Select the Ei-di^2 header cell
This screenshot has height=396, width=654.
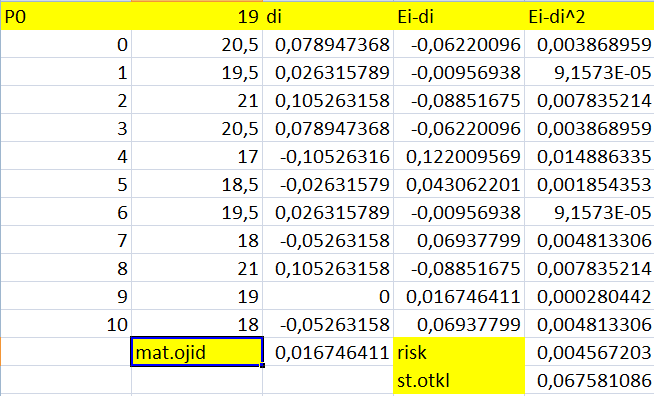coord(589,17)
